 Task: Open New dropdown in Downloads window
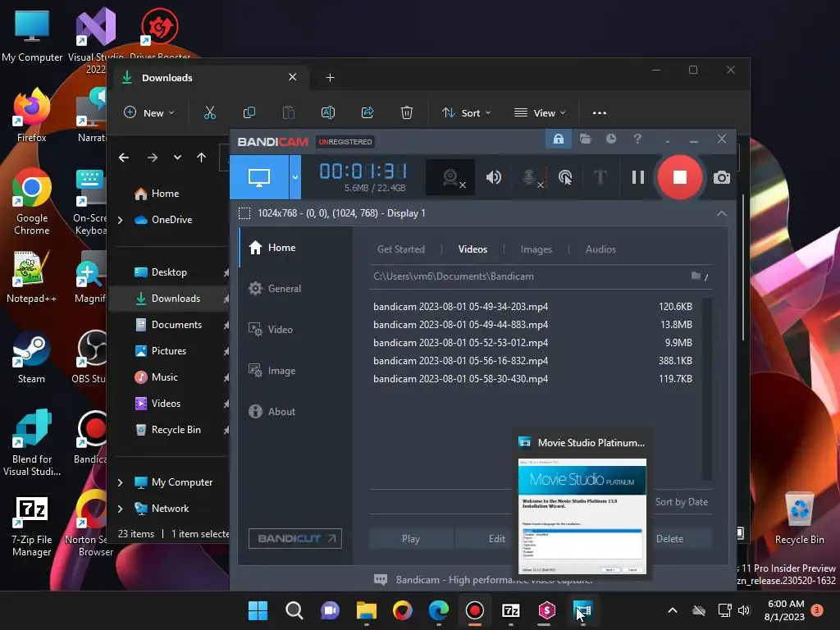(149, 113)
